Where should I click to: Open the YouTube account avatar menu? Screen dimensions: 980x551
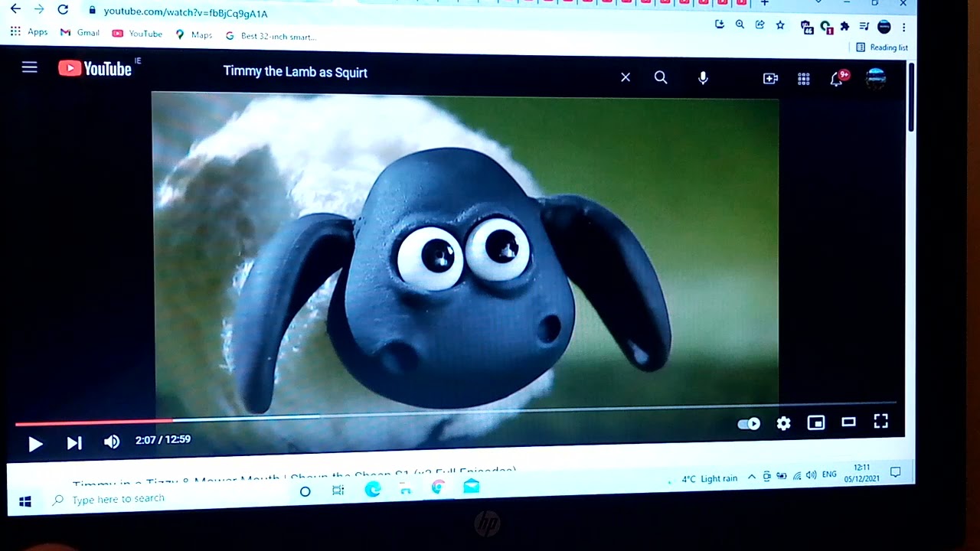coord(876,77)
